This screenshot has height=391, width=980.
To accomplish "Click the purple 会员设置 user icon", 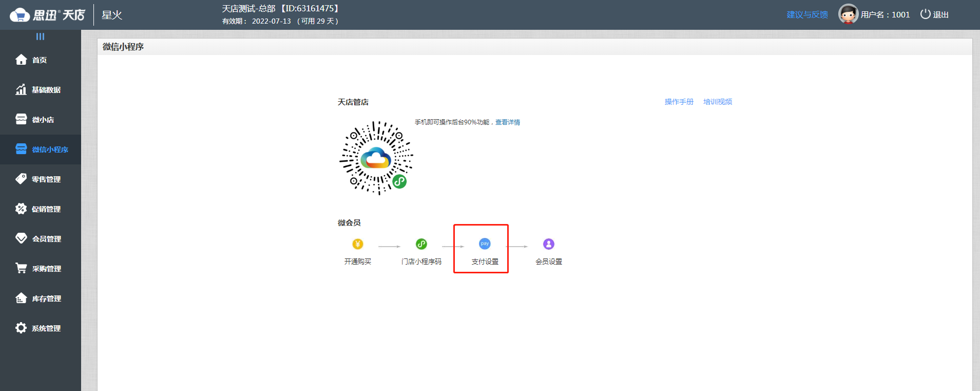I will (549, 244).
